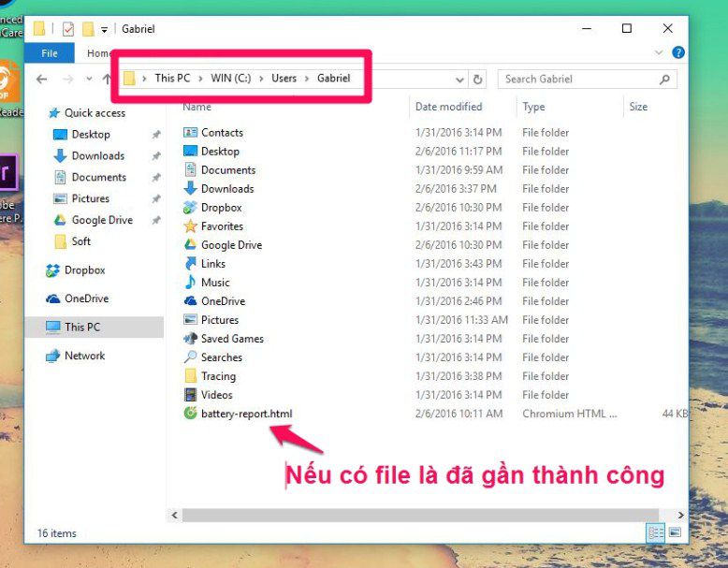This screenshot has width=728, height=568.
Task: Click the Users segment in address path
Action: (284, 79)
